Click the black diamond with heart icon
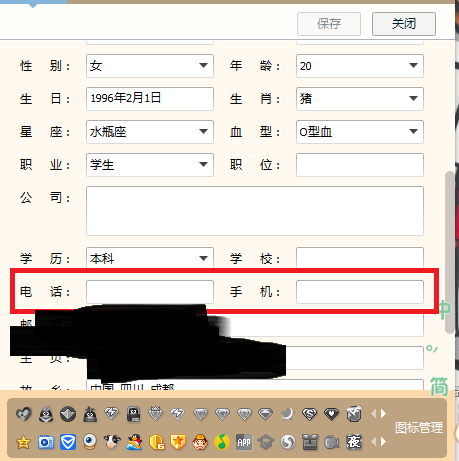 [x=331, y=414]
